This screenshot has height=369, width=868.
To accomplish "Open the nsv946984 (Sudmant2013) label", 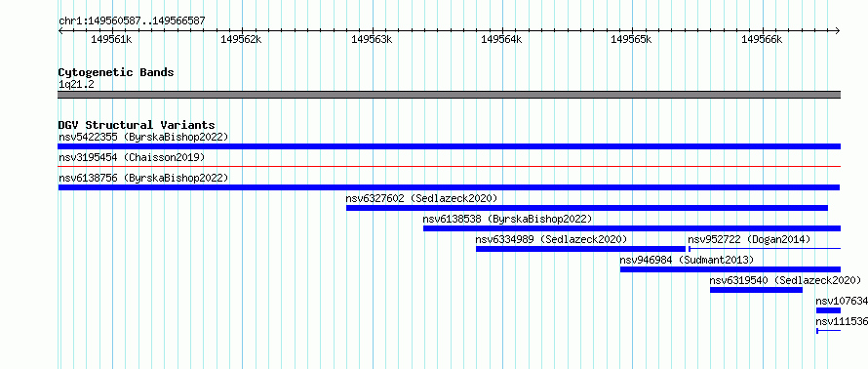I will [x=687, y=260].
